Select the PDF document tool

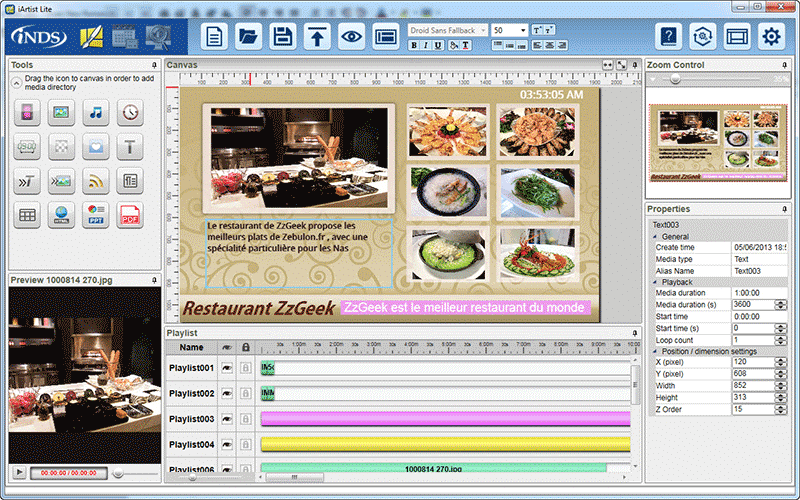(130, 215)
